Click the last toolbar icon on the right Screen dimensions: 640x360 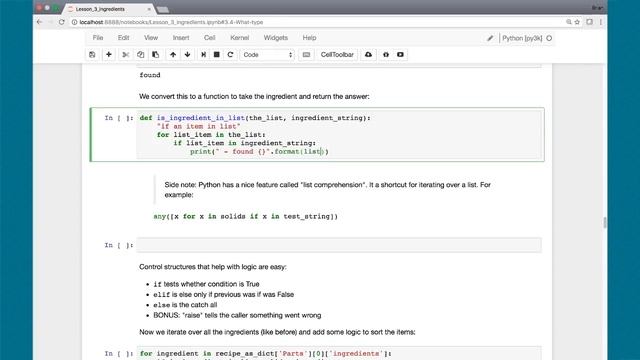pyautogui.click(x=400, y=55)
